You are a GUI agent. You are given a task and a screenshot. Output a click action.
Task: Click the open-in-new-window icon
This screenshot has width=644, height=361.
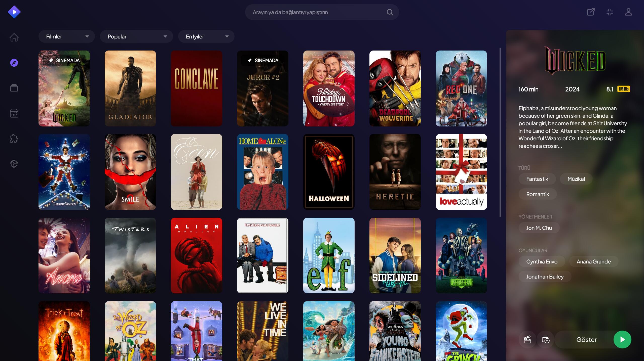pyautogui.click(x=591, y=12)
